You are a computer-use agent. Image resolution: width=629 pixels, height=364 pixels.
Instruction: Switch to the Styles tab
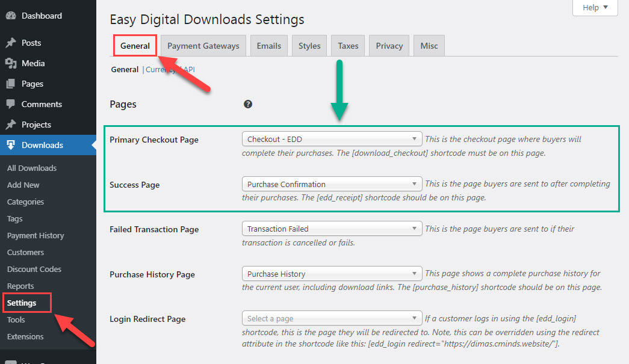(309, 46)
